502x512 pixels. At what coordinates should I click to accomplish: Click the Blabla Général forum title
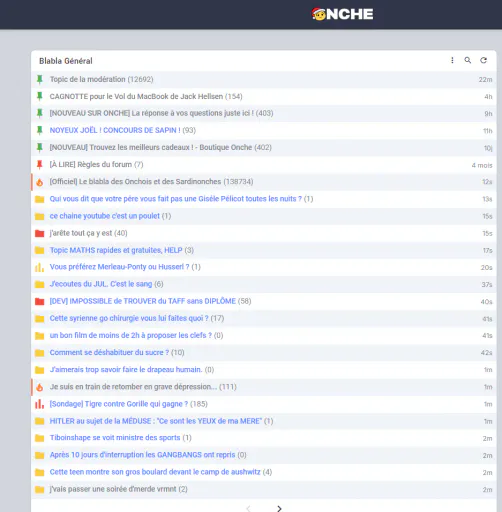pyautogui.click(x=66, y=61)
